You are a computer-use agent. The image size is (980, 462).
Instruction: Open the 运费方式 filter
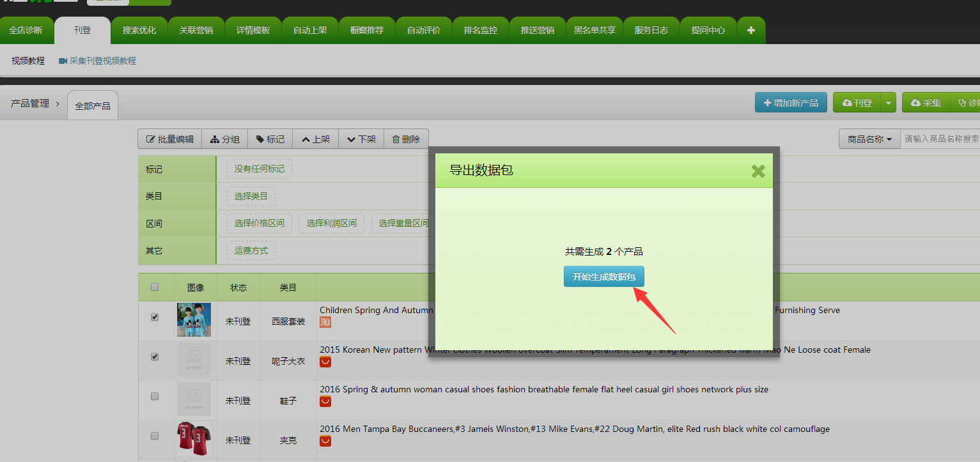[251, 250]
